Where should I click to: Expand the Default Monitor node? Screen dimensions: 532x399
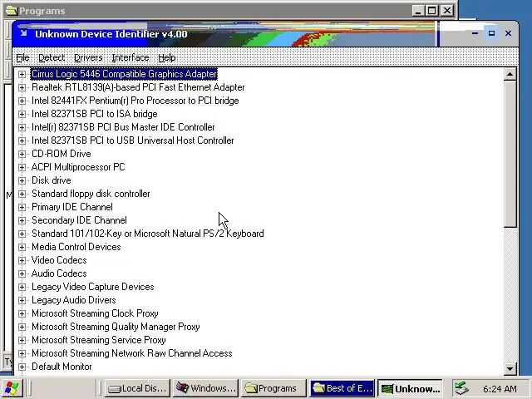[x=22, y=367]
